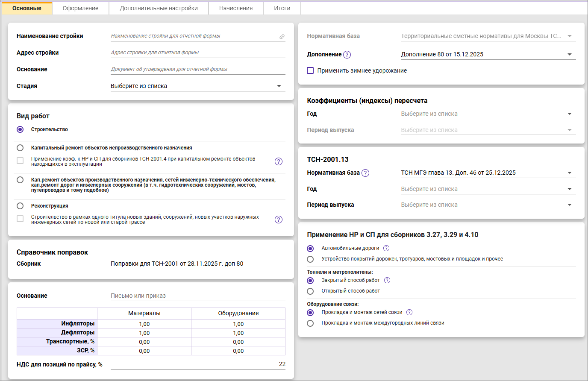Select the Реконструкция radio button
The width and height of the screenshot is (588, 381).
tap(20, 206)
